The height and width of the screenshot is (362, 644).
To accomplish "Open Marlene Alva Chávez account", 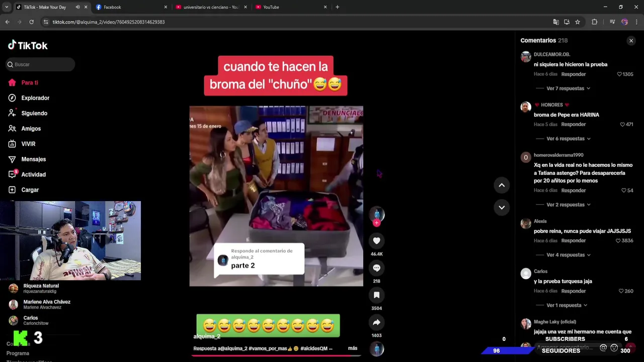I will [x=40, y=304].
